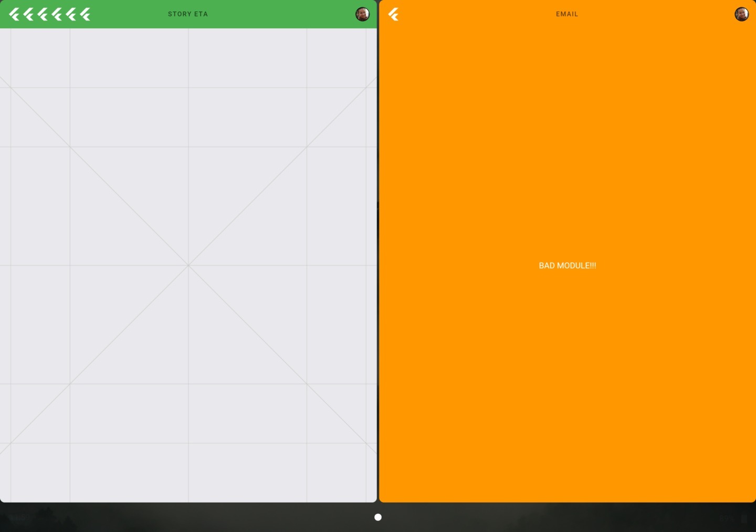Open the user avatar in Email header

(x=741, y=14)
